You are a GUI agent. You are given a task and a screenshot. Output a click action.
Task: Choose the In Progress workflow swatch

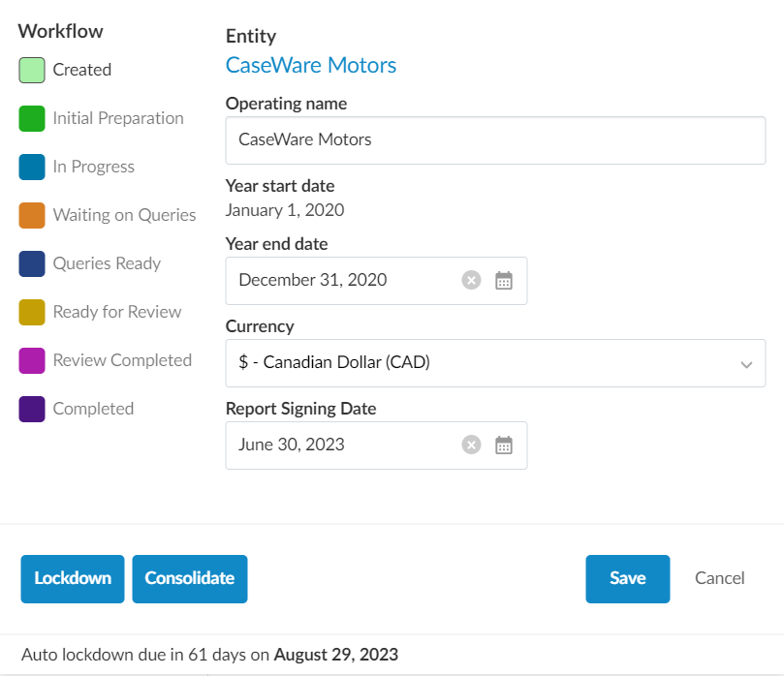pos(32,167)
